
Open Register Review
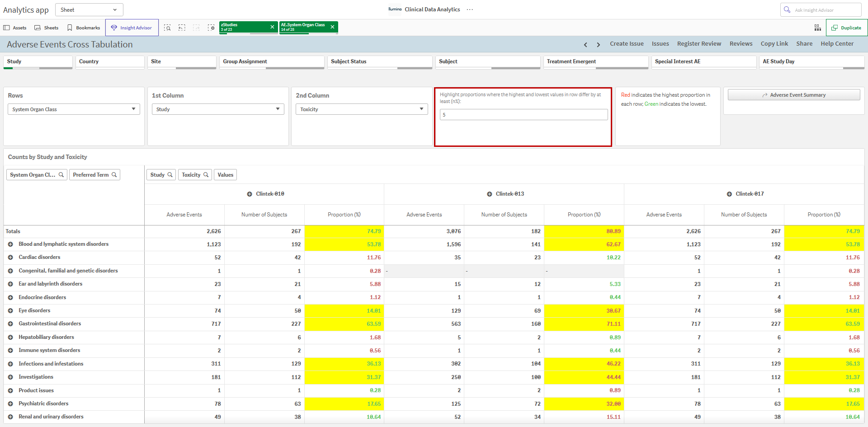699,44
